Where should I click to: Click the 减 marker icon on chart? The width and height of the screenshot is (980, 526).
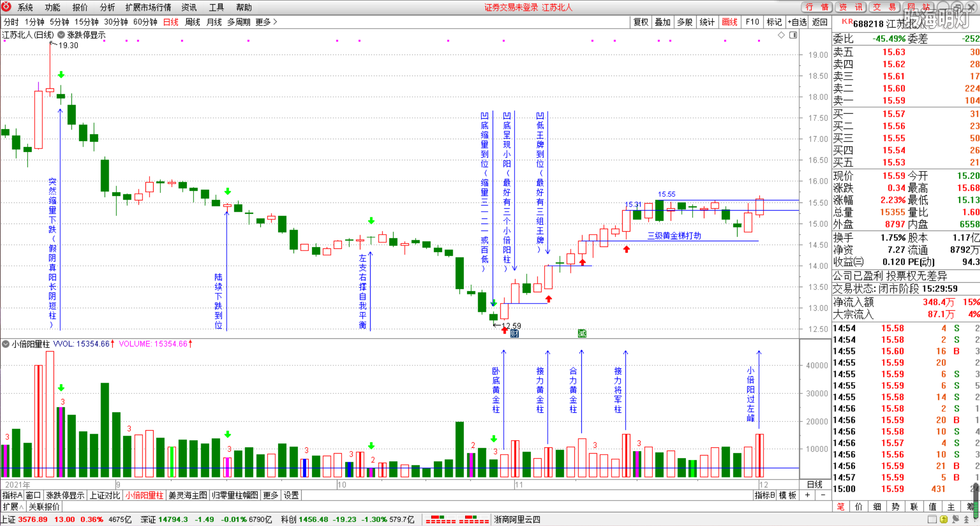click(582, 334)
